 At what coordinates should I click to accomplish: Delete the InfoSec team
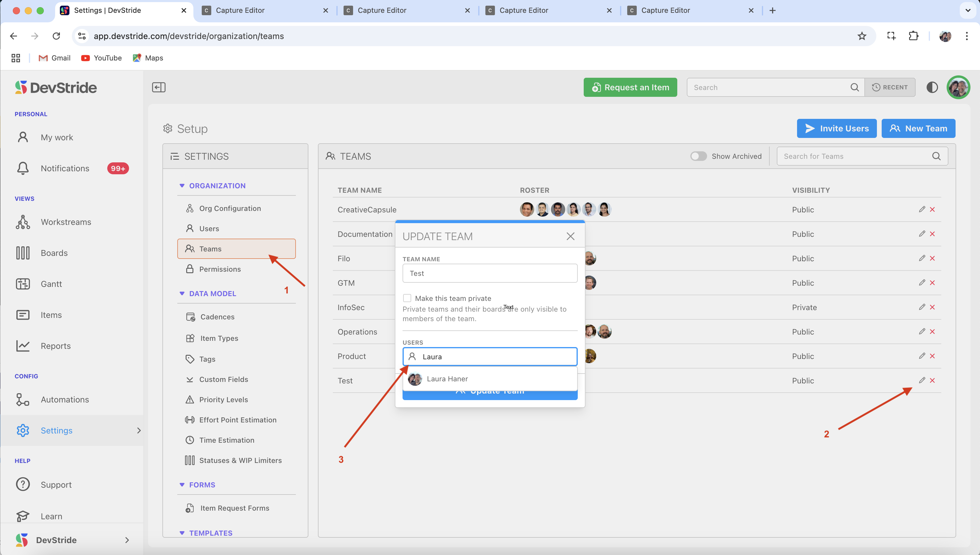[932, 307]
